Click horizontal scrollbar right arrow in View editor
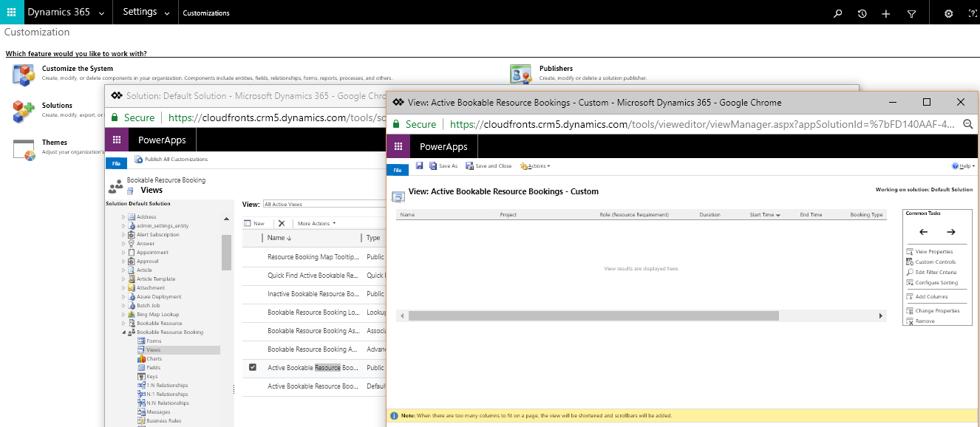 pyautogui.click(x=881, y=315)
